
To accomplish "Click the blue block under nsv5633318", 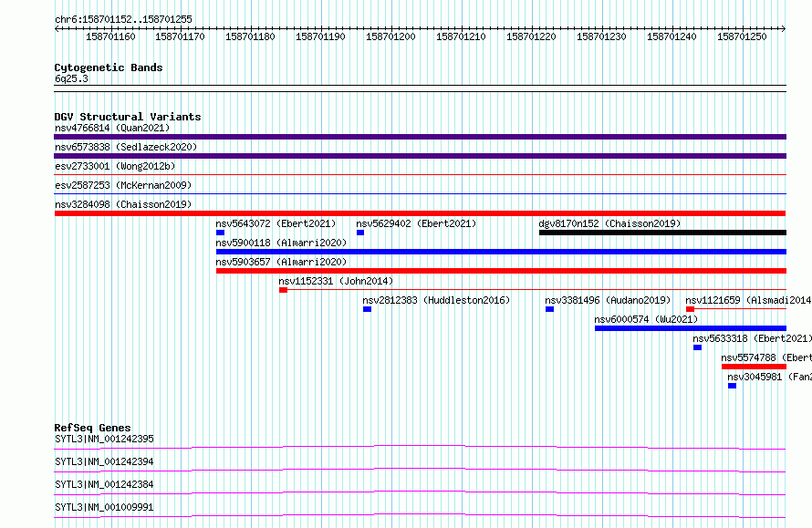I will 698,347.
